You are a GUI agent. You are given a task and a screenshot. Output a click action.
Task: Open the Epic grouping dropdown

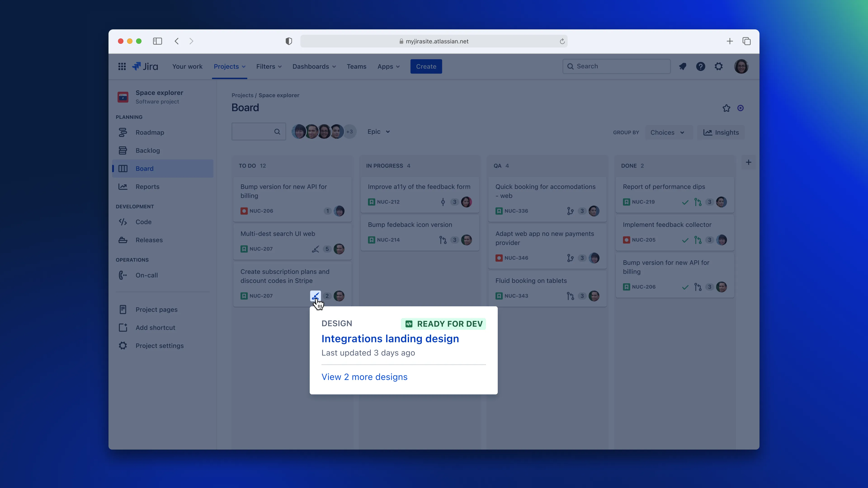click(x=378, y=131)
